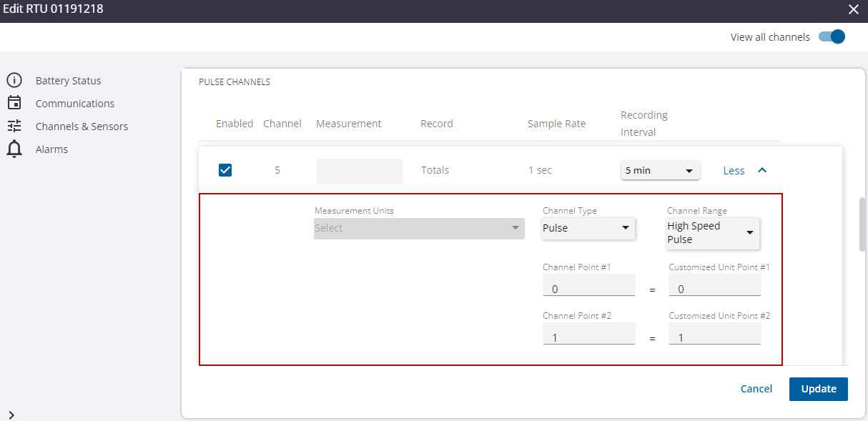The height and width of the screenshot is (421, 868).
Task: Select the Communications calendar icon
Action: (15, 103)
